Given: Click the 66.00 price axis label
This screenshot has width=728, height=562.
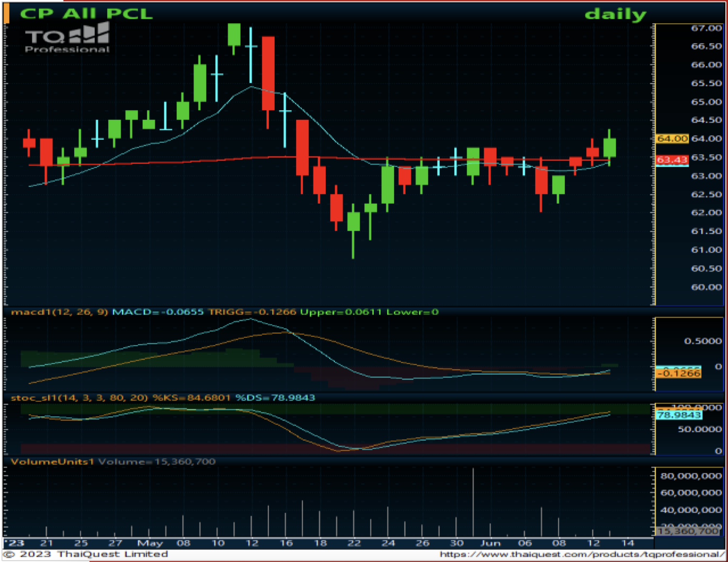Looking at the screenshot, I should [x=706, y=65].
